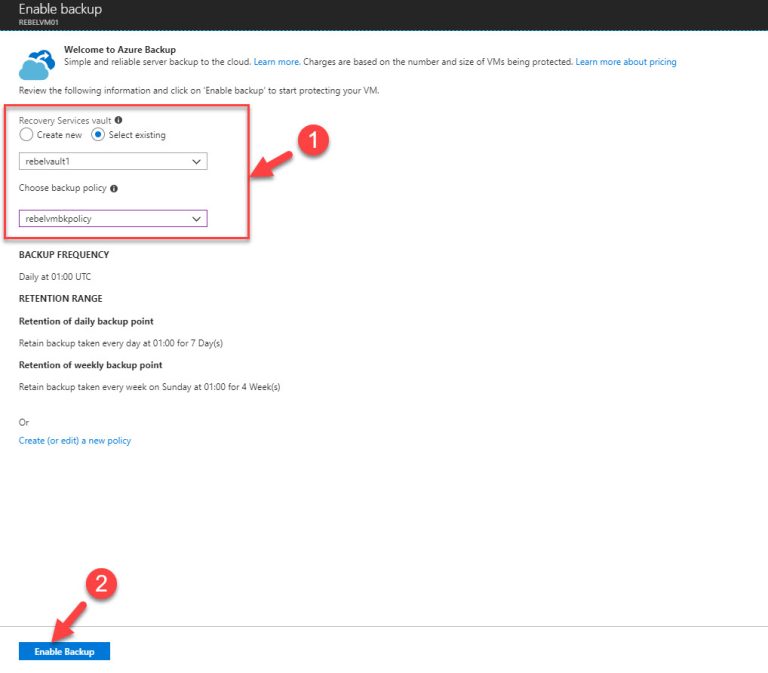Click the RETENTION RANGE heading
The height and width of the screenshot is (673, 768).
[60, 298]
